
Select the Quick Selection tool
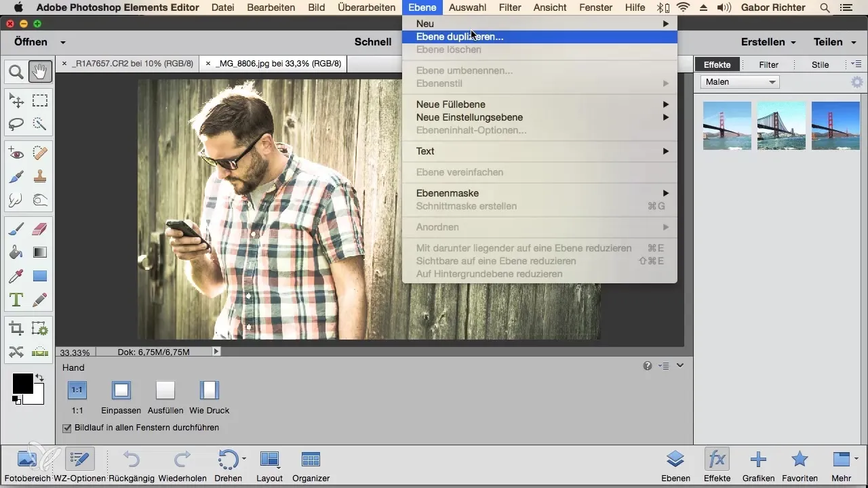(x=40, y=124)
